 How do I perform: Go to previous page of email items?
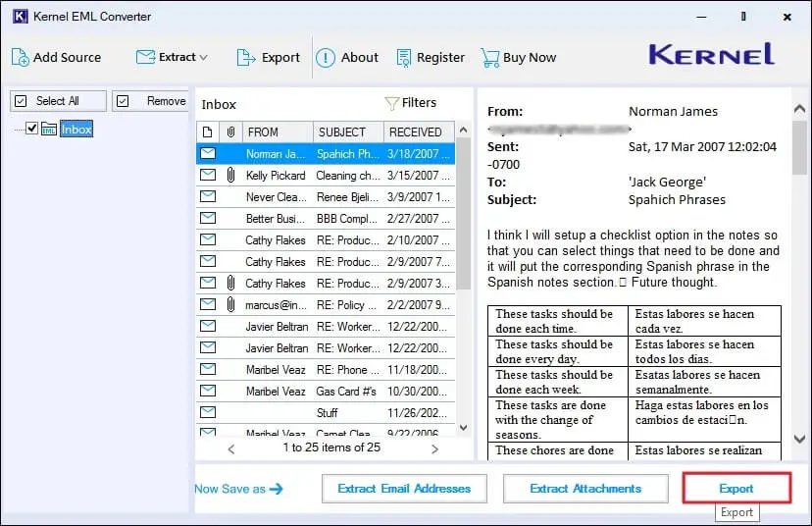pyautogui.click(x=231, y=449)
